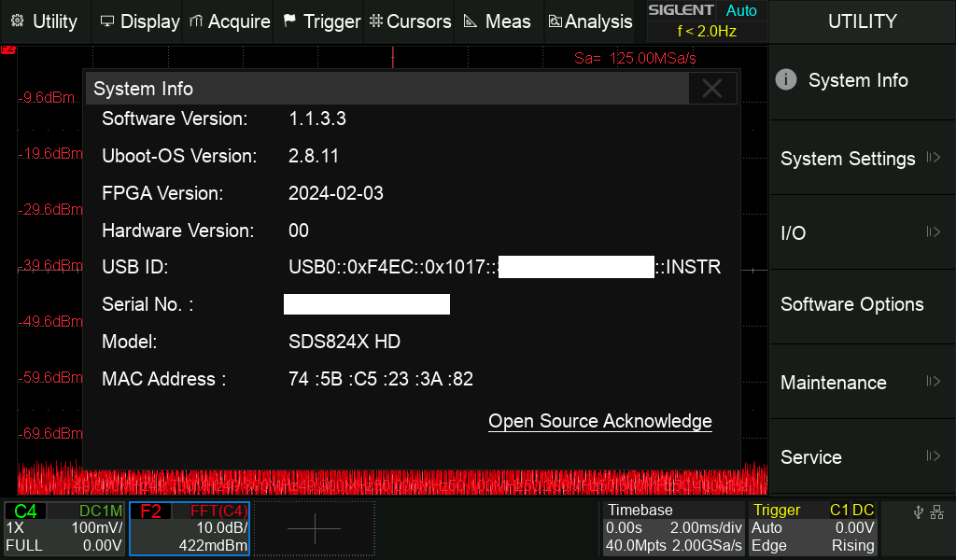
Task: Click the FPGA Version date 2024-02-03
Action: coord(336,193)
